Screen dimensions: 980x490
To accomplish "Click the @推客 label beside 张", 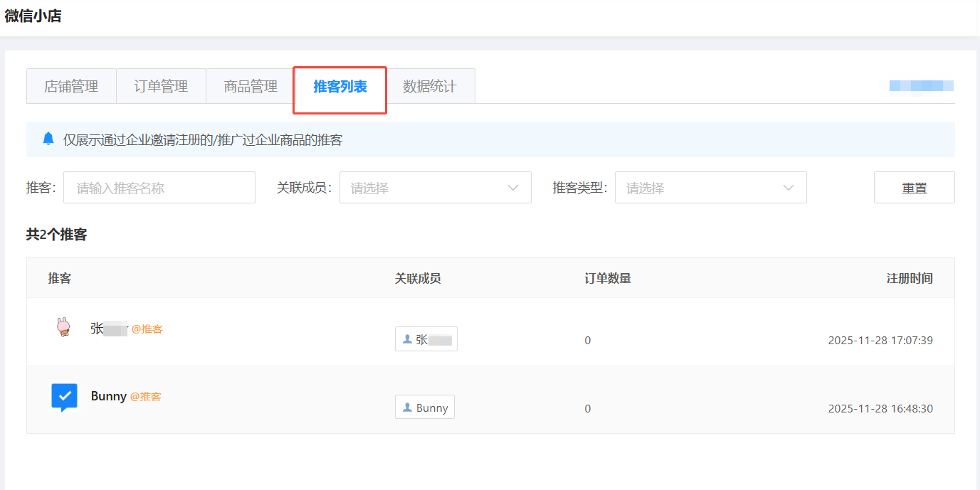I will (147, 329).
